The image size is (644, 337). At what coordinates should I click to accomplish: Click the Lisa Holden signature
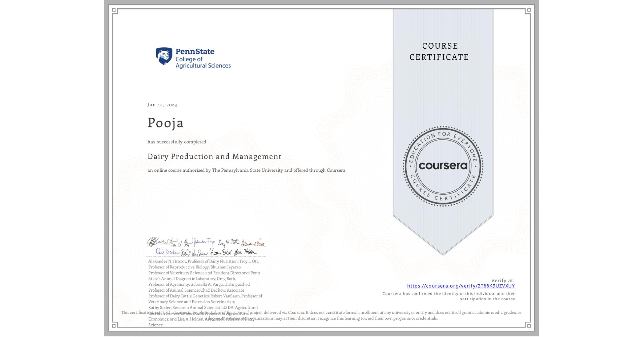245,252
